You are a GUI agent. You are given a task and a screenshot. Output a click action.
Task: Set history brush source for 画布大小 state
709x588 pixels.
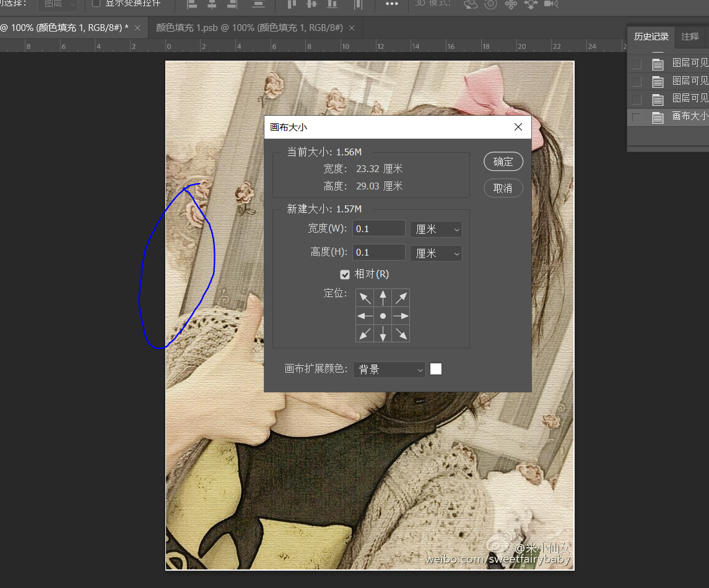(637, 118)
